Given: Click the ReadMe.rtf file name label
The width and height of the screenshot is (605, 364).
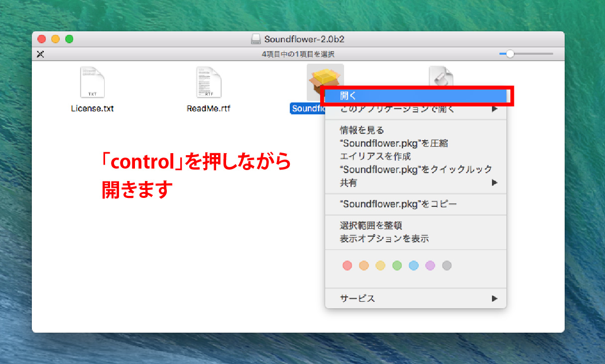Looking at the screenshot, I should [x=209, y=108].
